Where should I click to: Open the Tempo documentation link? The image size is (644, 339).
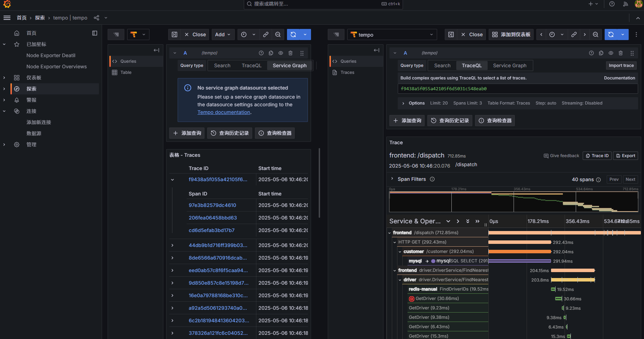tap(224, 112)
